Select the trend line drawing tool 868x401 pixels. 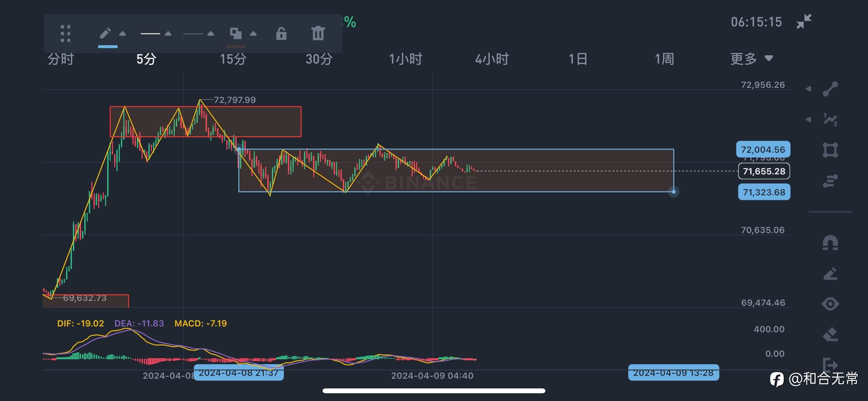830,89
